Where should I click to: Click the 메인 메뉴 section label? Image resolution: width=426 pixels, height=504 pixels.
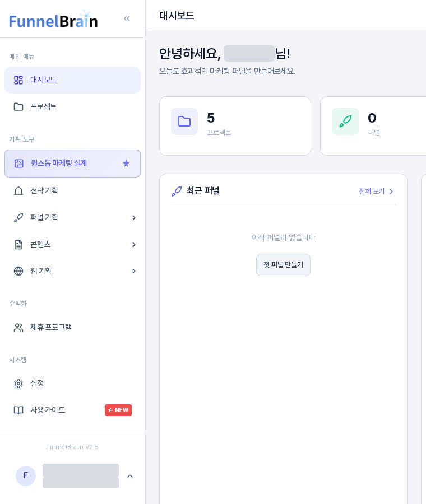pyautogui.click(x=21, y=57)
